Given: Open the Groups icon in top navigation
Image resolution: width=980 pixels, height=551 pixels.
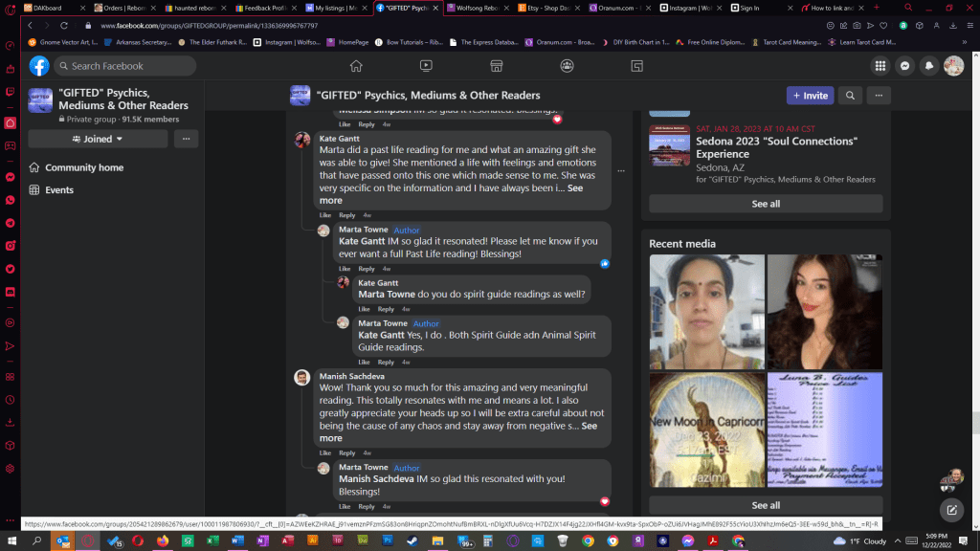Looking at the screenshot, I should click(x=567, y=66).
